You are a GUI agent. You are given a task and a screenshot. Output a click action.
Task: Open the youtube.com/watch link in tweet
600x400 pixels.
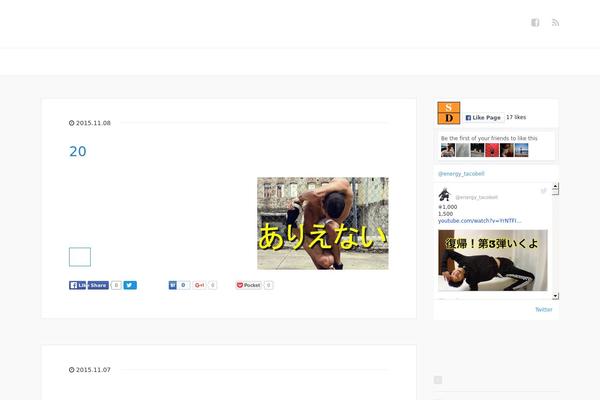[x=480, y=221]
